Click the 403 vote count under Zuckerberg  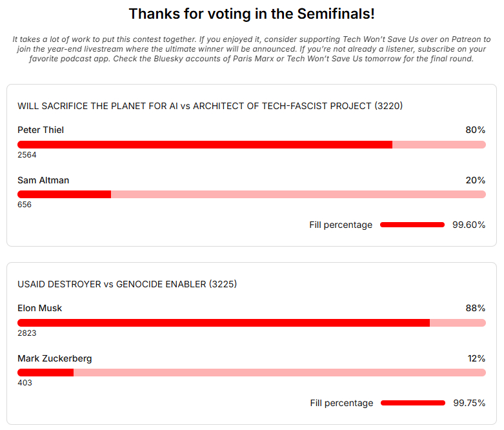[25, 383]
